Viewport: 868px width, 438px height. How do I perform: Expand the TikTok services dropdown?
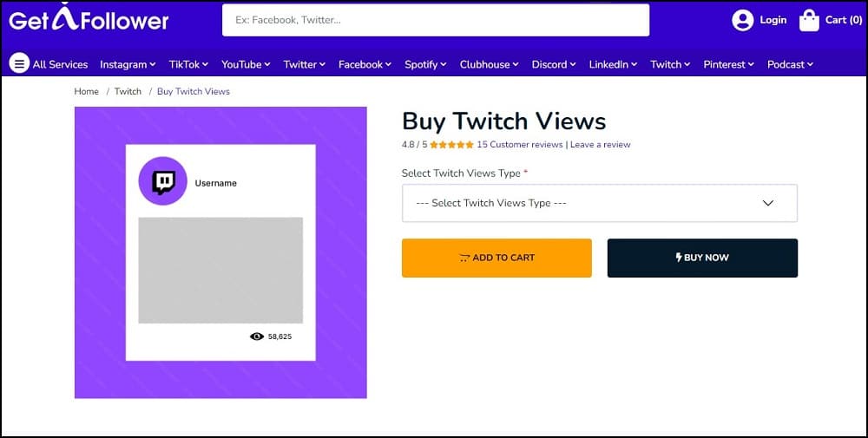click(x=188, y=64)
